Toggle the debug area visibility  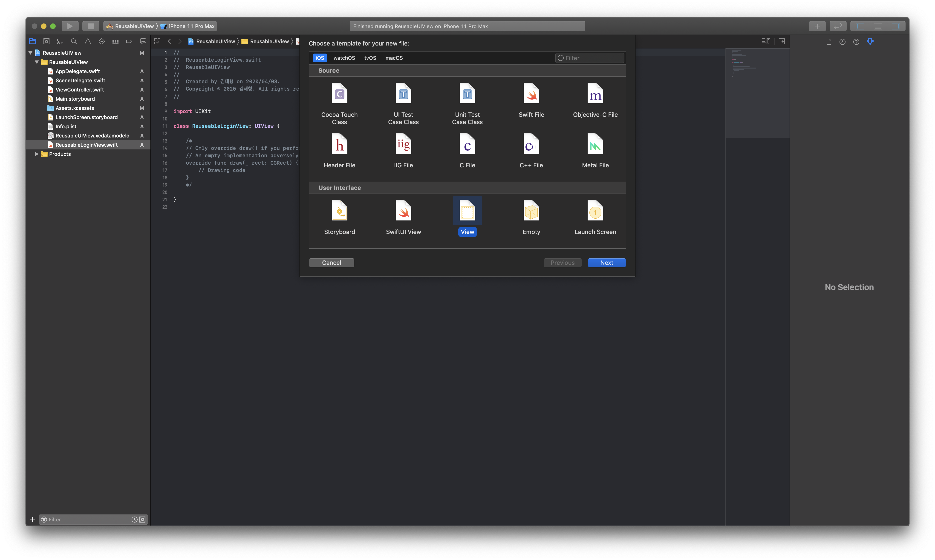coord(878,26)
